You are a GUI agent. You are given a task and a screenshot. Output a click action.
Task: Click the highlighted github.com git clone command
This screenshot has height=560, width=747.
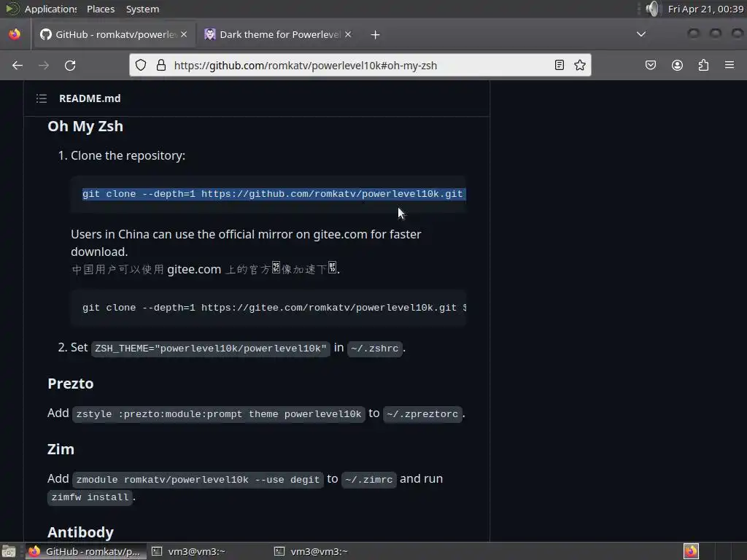(x=274, y=194)
